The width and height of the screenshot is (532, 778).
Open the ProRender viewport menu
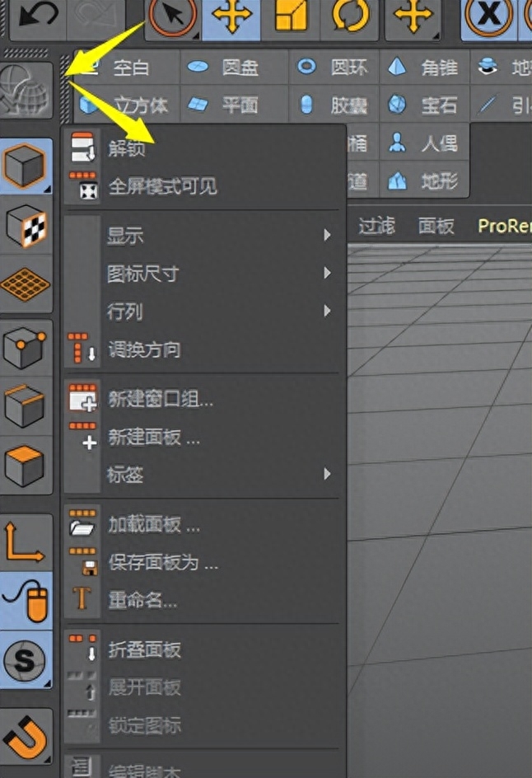tap(505, 226)
